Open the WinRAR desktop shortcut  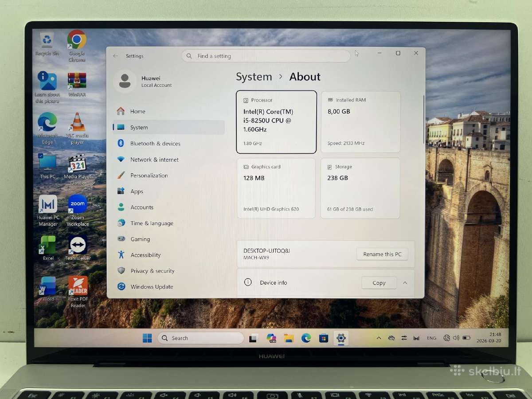[77, 84]
